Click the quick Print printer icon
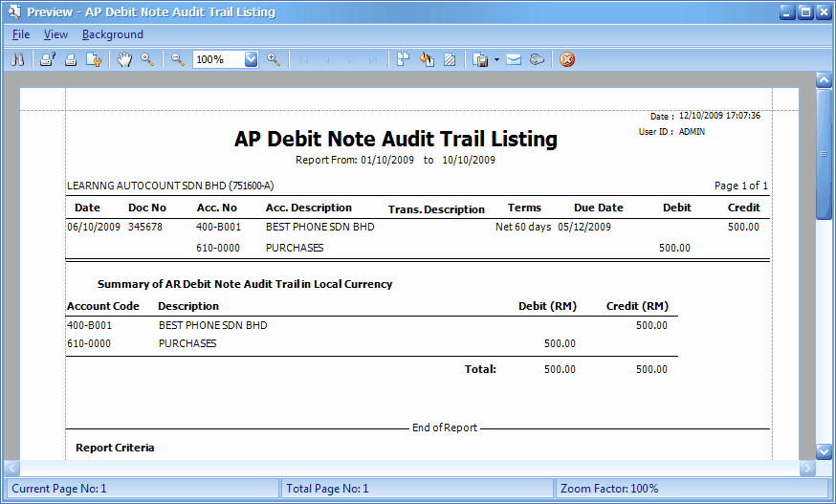This screenshot has height=504, width=836. pos(71,59)
